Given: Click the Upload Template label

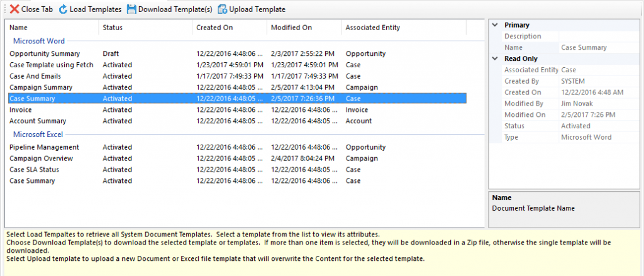Looking at the screenshot, I should coord(257,9).
